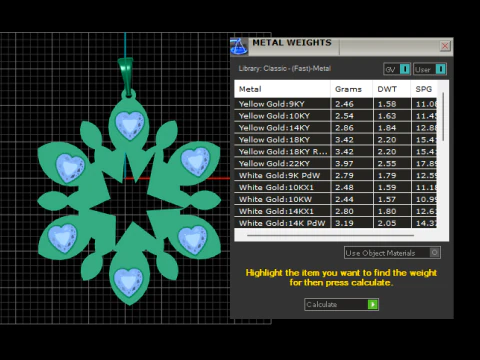Click the 2.46 grams value
480x360 pixels.
(x=344, y=104)
